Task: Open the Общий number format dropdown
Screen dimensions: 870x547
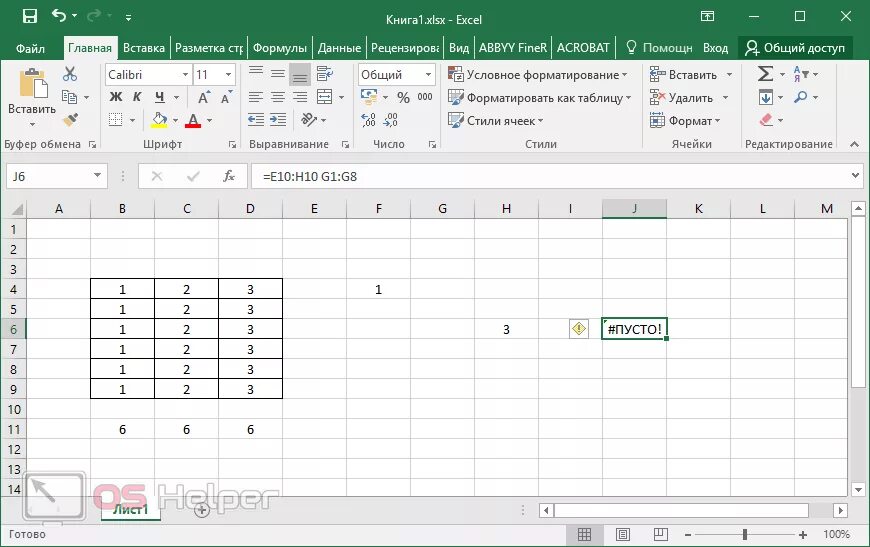Action: click(428, 74)
